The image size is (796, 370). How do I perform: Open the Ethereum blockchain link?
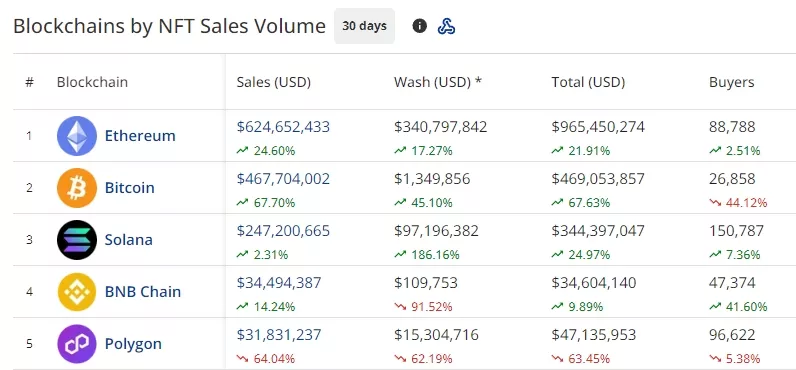pos(140,136)
